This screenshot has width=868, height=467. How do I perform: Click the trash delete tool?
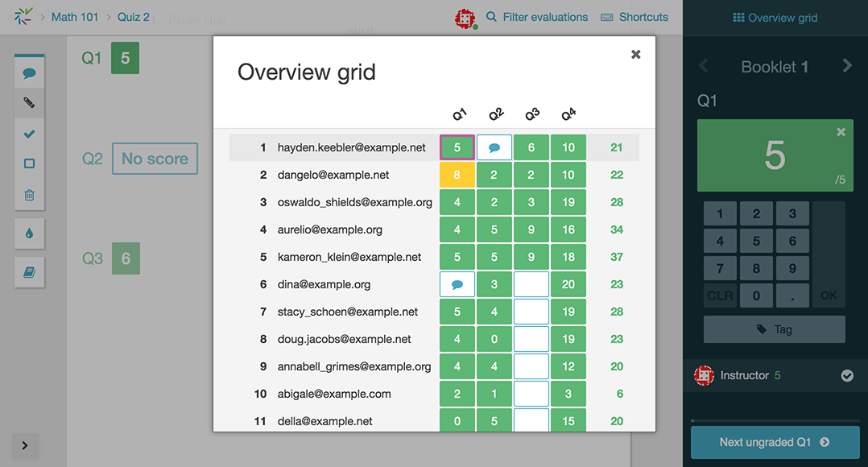pos(29,195)
